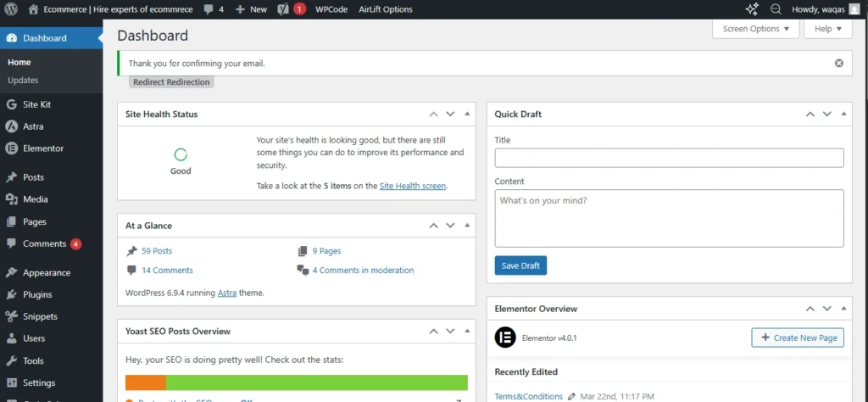
Task: Collapse Yoast SEO Posts Overview panel
Action: (x=467, y=331)
